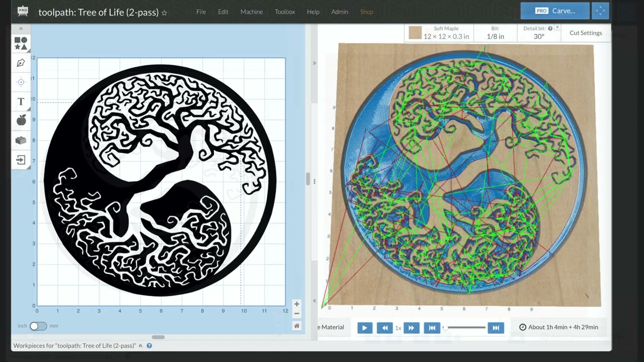Screen dimensions: 644x362
Task: Choose the Drill/circle target tool
Action: (21, 82)
